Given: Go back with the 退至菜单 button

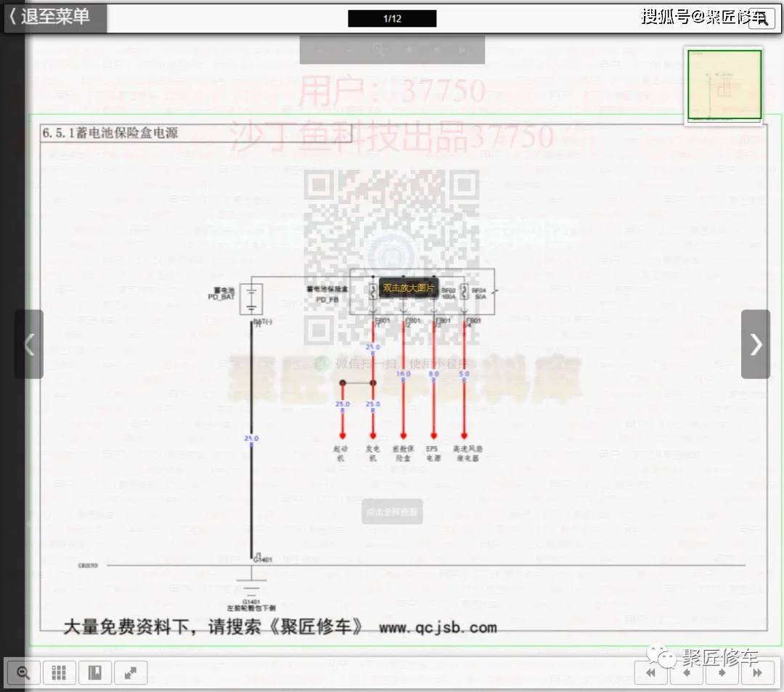Looking at the screenshot, I should coord(55,17).
